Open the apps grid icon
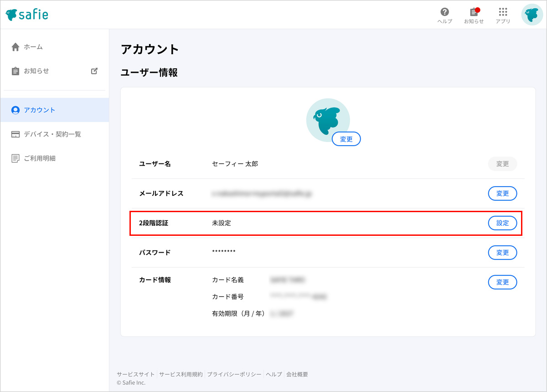Image resolution: width=547 pixels, height=392 pixels. 503,12
